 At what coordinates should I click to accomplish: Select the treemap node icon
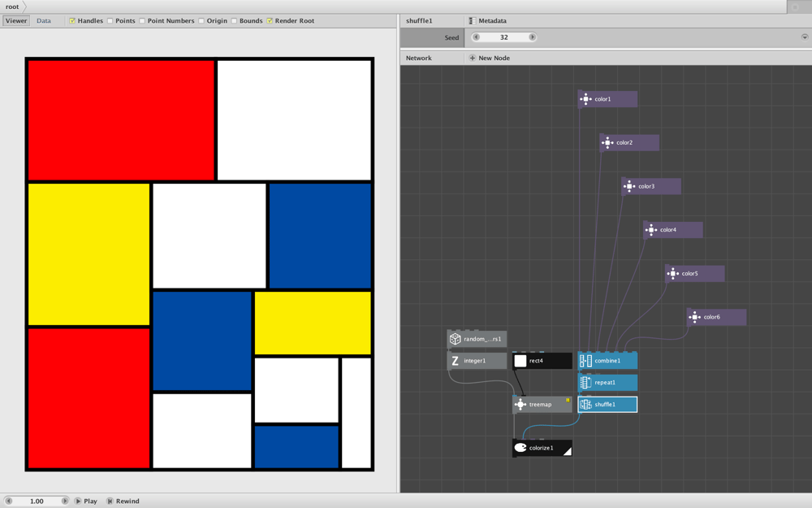(520, 404)
